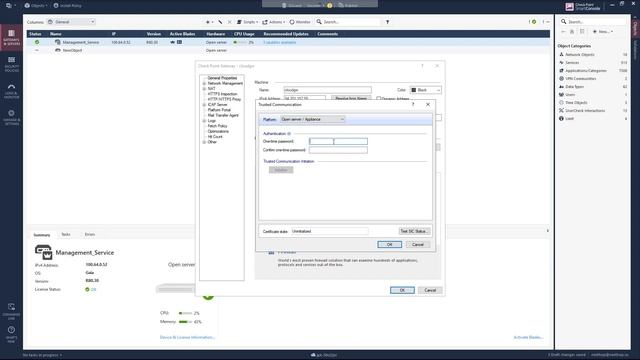The height and width of the screenshot is (360, 640).
Task: Click Test SIC Status button
Action: [x=414, y=231]
